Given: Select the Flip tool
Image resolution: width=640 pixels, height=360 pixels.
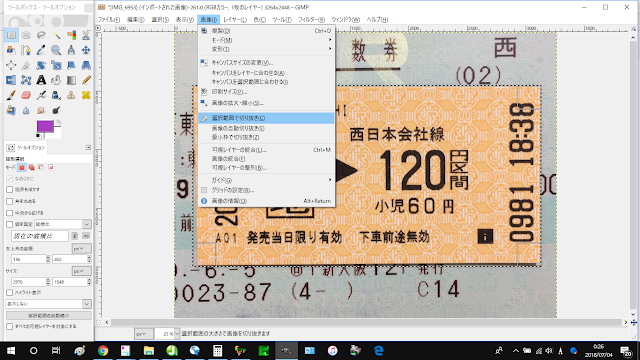Looking at the screenshot, I should (x=11, y=80).
